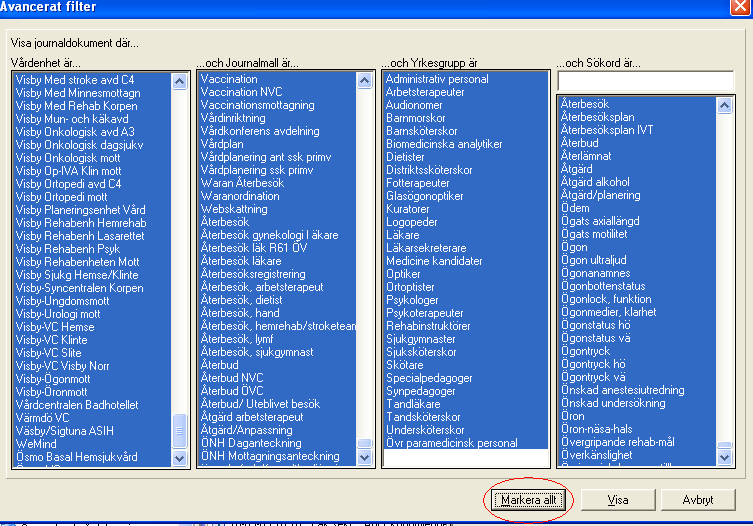Select Värmdö VC entry
Image resolution: width=753 pixels, height=526 pixels.
pos(42,417)
